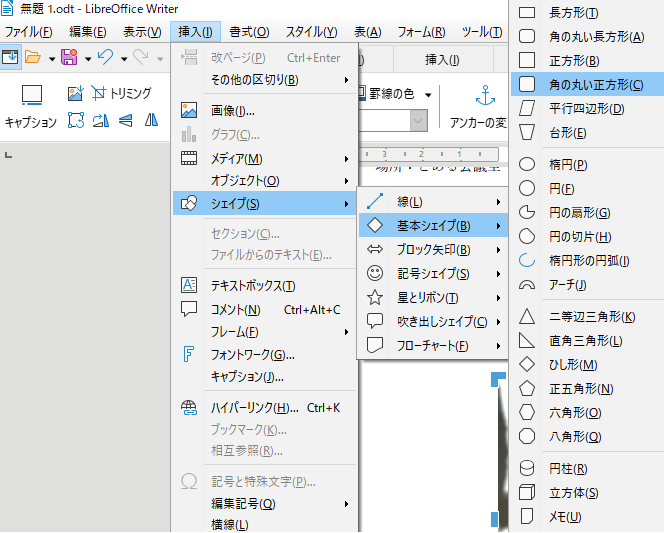Viewport: 664px width, 533px height.
Task: Click the image replace icon left of トリミング
Action: click(75, 93)
